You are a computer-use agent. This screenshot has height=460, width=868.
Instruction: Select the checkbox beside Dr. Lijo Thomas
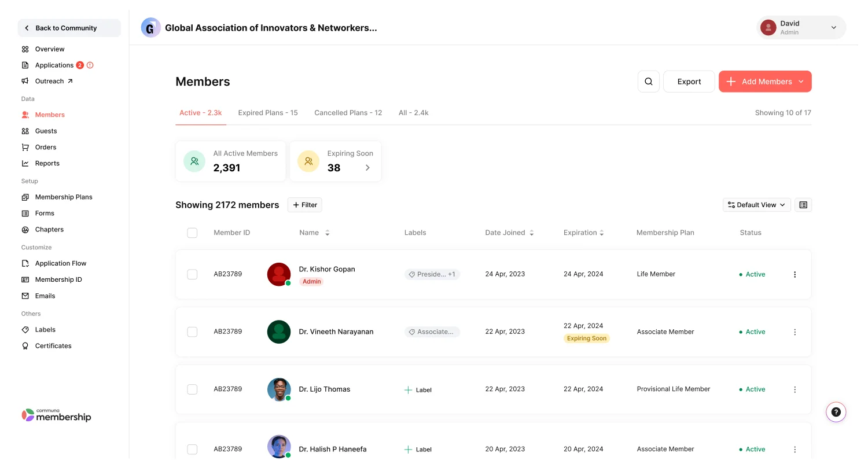192,389
